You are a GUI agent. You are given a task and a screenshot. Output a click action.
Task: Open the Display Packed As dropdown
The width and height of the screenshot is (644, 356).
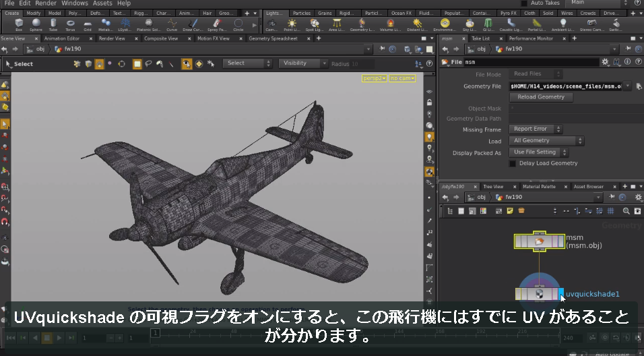tap(538, 152)
